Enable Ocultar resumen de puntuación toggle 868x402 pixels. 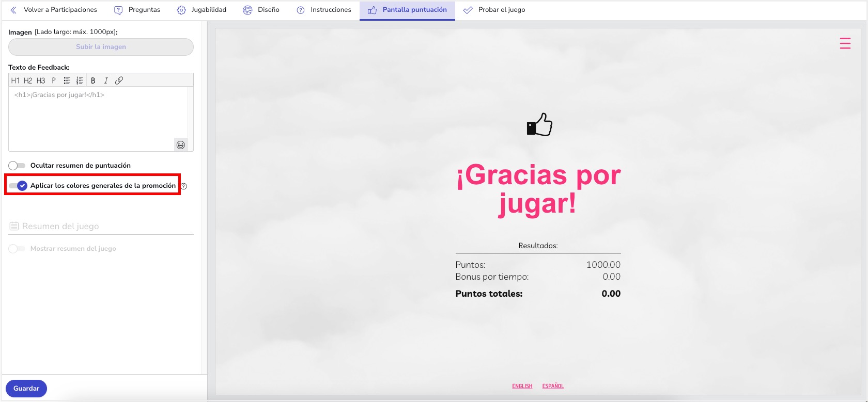[17, 166]
